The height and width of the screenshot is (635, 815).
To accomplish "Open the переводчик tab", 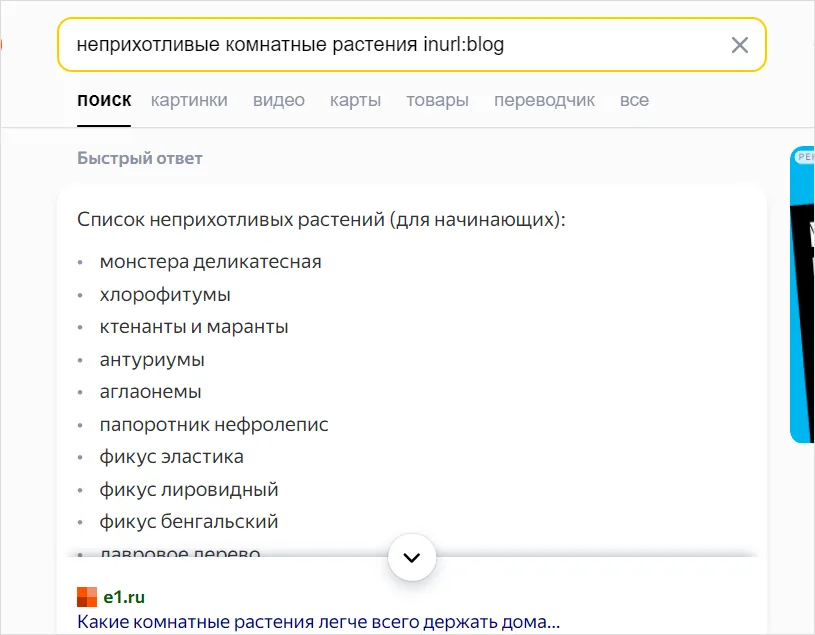I will tap(544, 100).
